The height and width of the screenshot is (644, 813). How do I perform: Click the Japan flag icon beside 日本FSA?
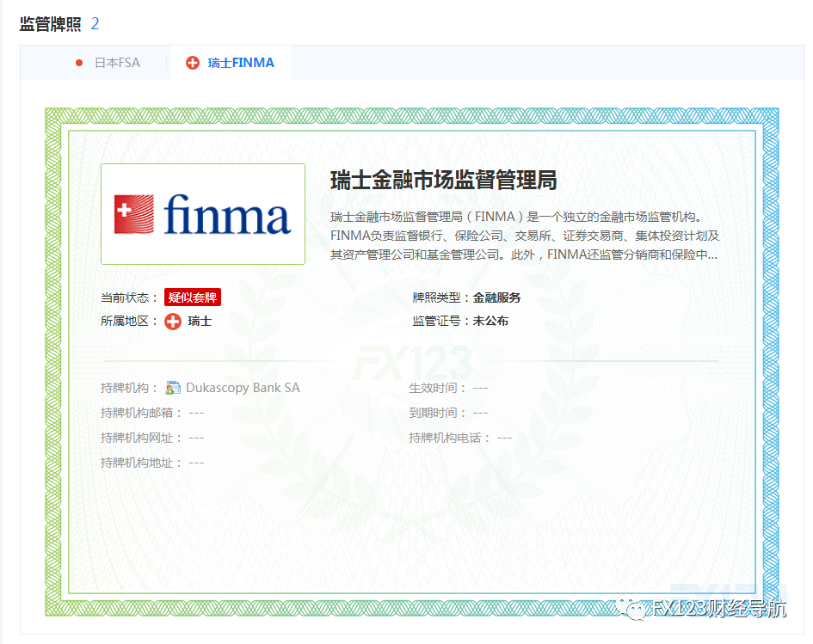(79, 63)
